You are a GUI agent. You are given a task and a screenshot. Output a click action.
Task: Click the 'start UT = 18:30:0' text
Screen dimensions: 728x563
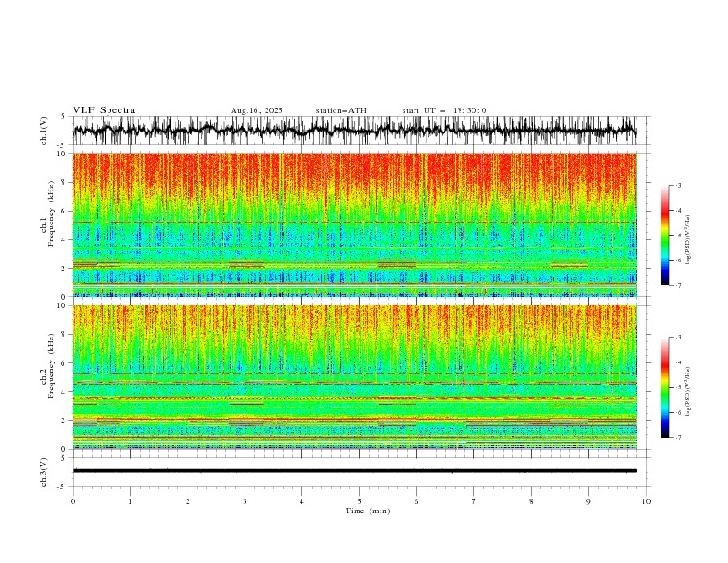pos(444,110)
